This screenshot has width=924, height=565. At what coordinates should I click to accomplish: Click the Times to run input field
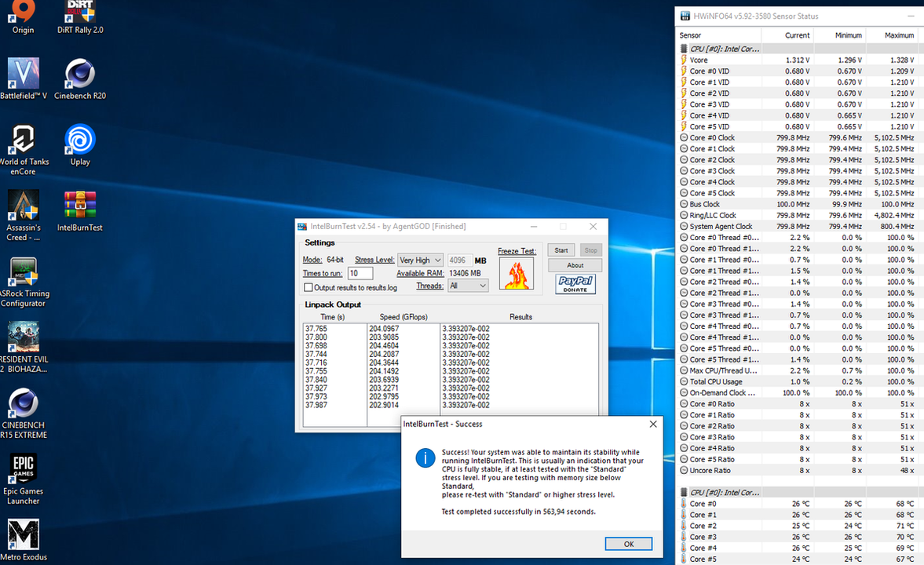coord(360,273)
